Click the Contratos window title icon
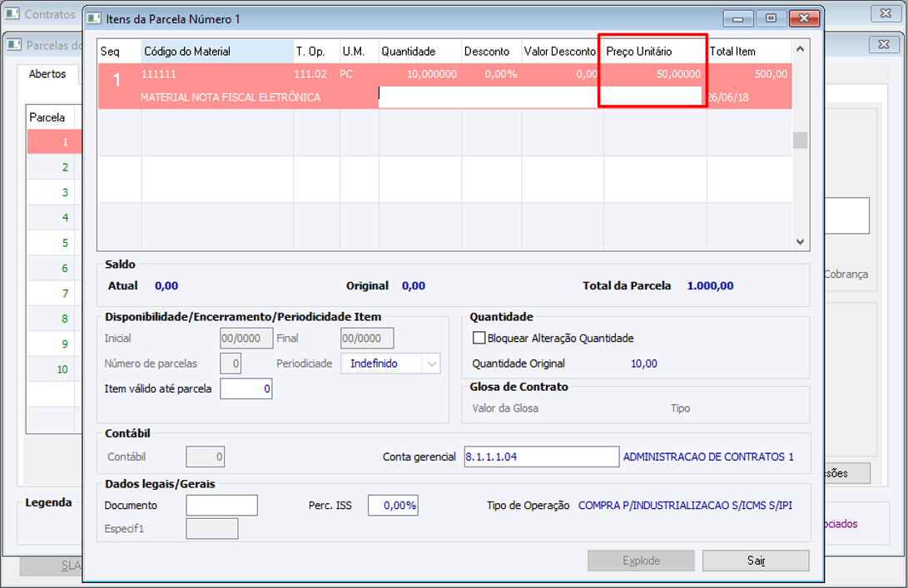This screenshot has height=588, width=908. point(12,13)
